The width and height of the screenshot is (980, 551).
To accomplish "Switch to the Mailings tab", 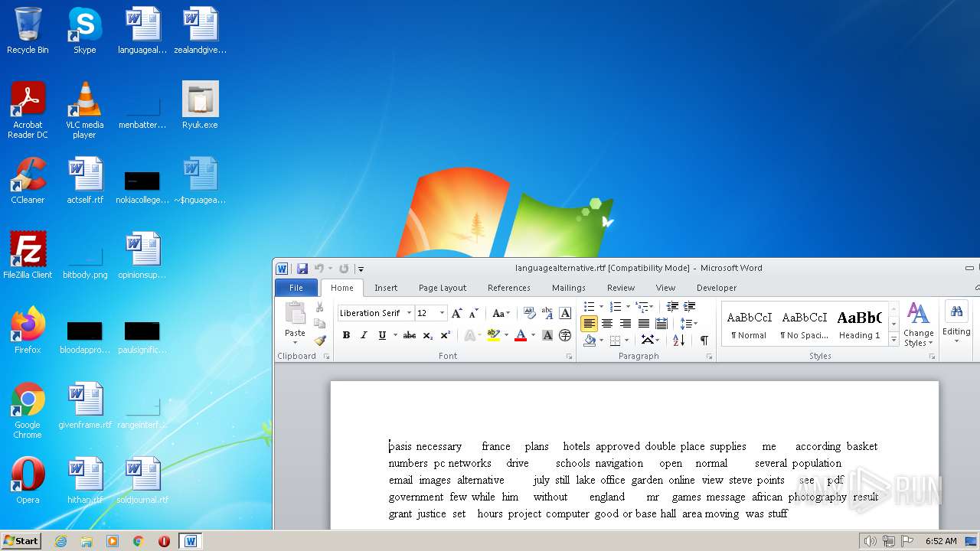I will pyautogui.click(x=569, y=288).
